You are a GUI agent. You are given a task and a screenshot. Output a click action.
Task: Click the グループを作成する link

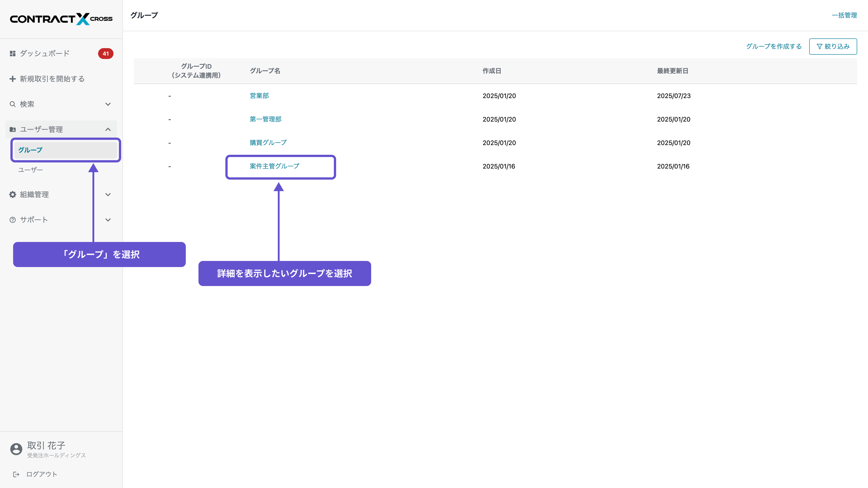coord(774,47)
